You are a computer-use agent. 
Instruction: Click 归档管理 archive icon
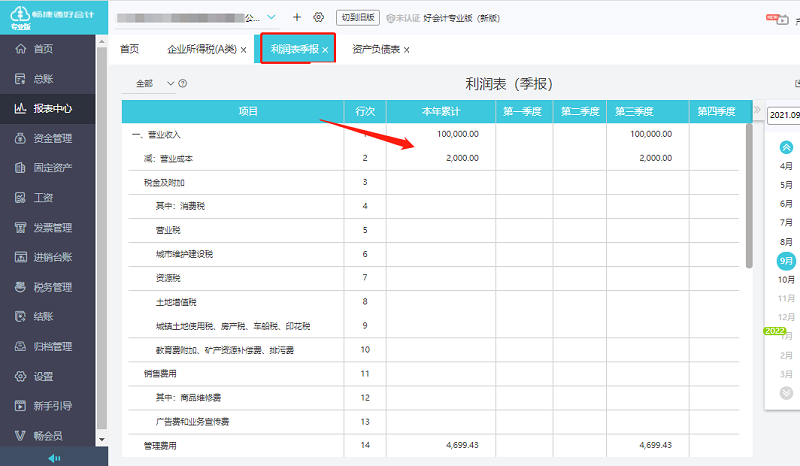point(20,347)
